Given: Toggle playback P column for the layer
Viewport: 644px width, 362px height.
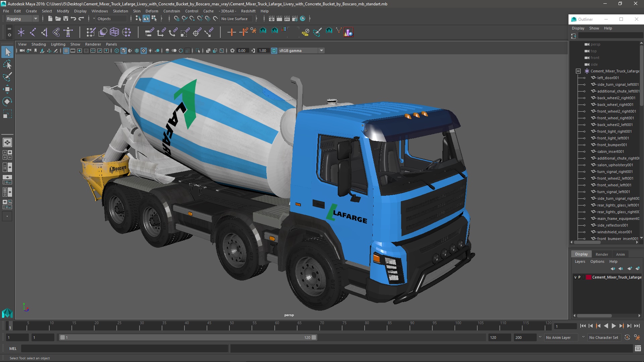Looking at the screenshot, I should coord(579,277).
